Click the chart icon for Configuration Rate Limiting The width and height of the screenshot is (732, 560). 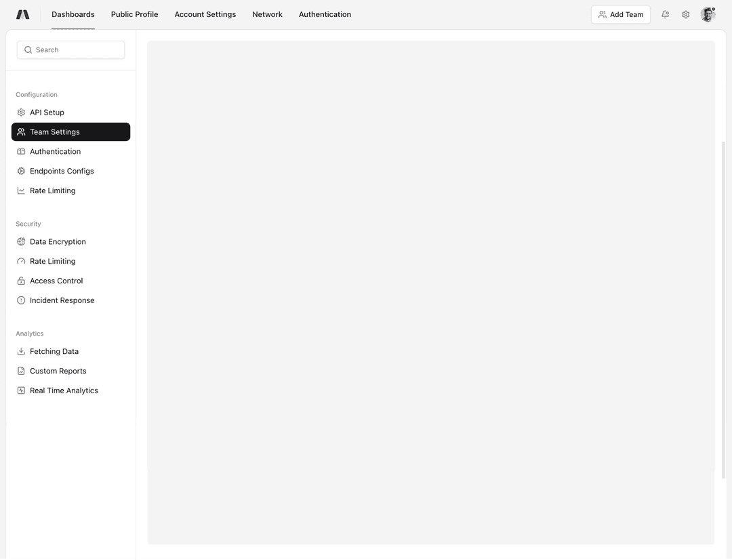(x=21, y=191)
